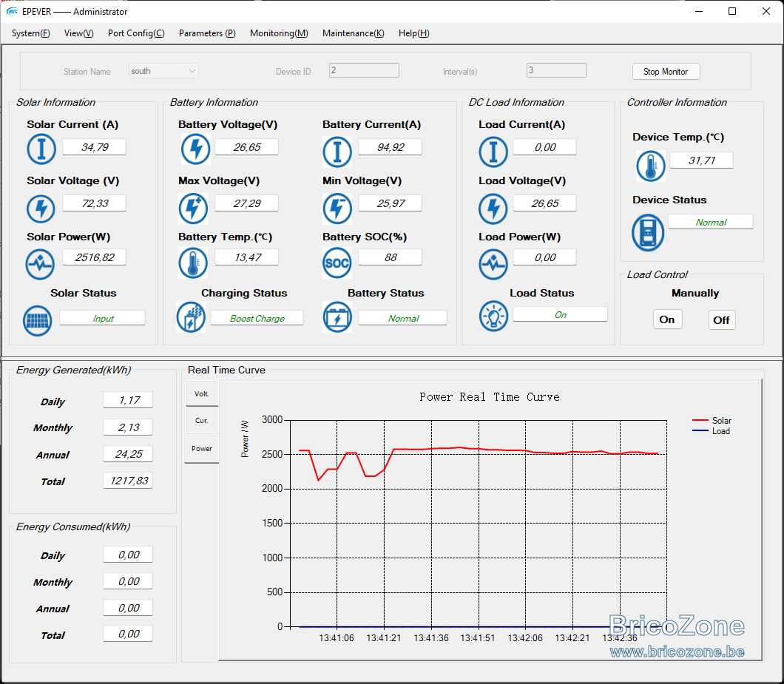Click the Solar Power waveform icon

click(40, 264)
